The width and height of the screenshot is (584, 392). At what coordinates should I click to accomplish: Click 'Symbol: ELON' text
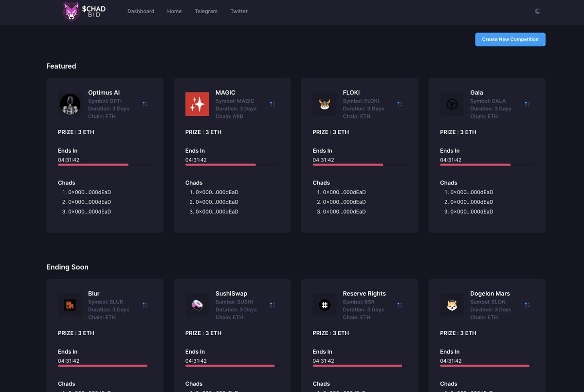[x=488, y=302]
